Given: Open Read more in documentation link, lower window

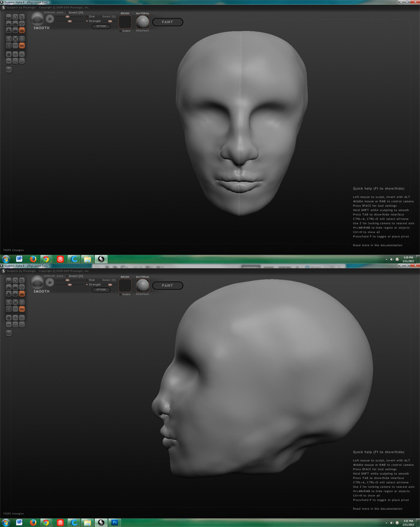Looking at the screenshot, I should pyautogui.click(x=377, y=509).
